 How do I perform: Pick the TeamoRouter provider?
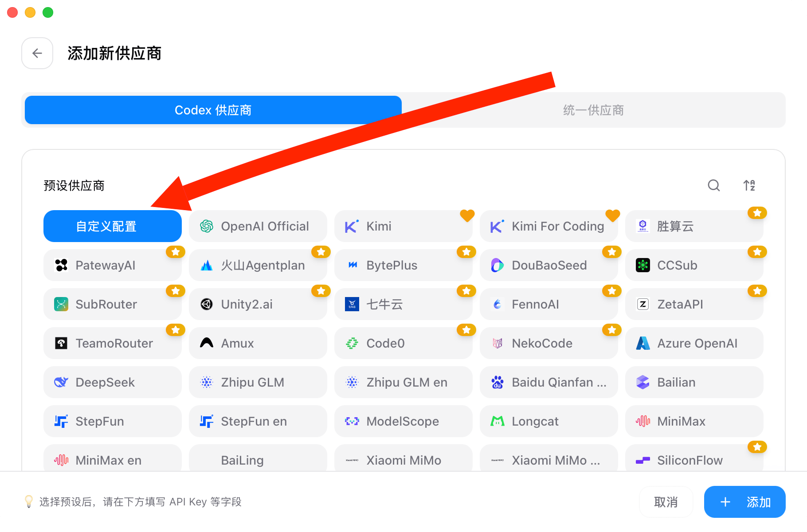click(113, 343)
